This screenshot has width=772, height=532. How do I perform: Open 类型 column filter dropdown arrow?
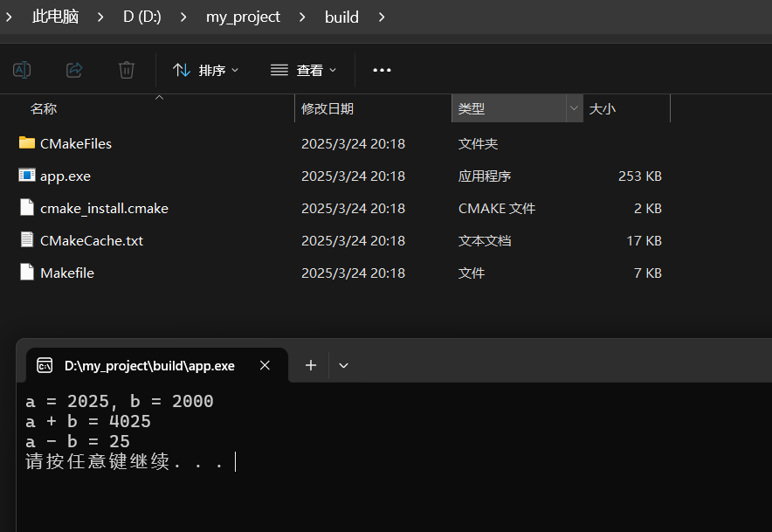(574, 107)
